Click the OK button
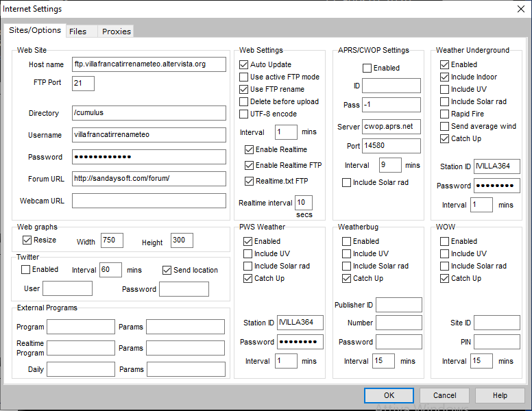Viewport: 532px width, 411px height. click(x=389, y=395)
